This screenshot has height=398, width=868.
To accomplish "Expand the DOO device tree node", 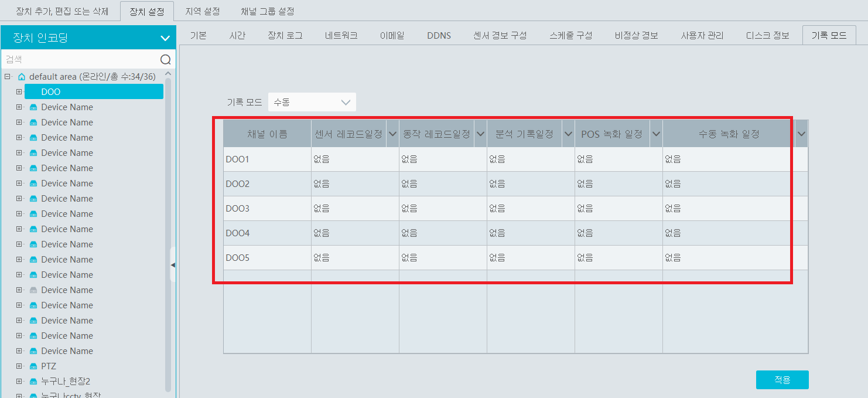I will point(19,92).
